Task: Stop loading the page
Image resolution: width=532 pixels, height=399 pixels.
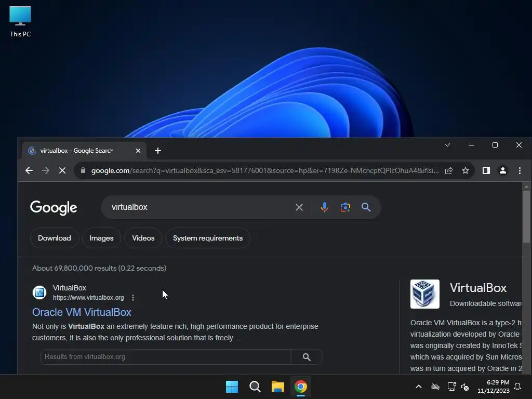Action: tap(62, 170)
